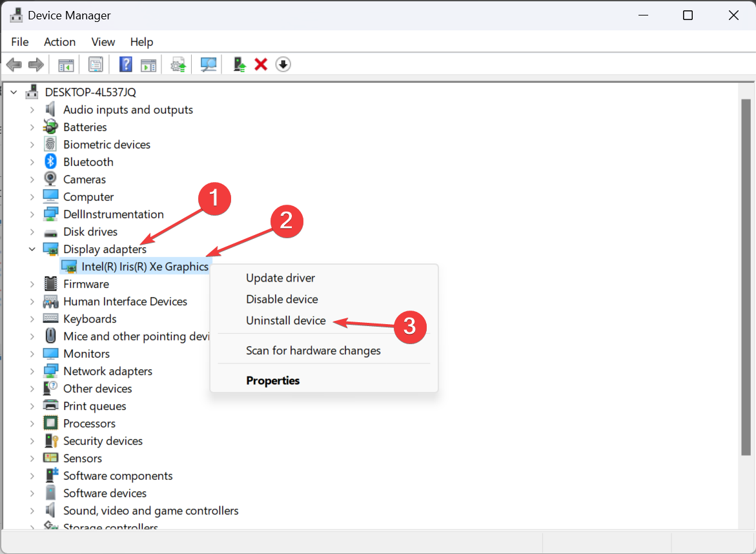Click the gear-sheet update toolbar icon next to Help
756x554 pixels.
point(178,65)
